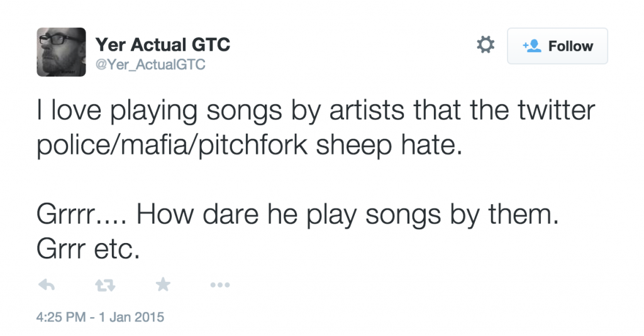This screenshot has height=336, width=644.
Task: Open the more options ellipsis below the tweet
Action: 219,285
